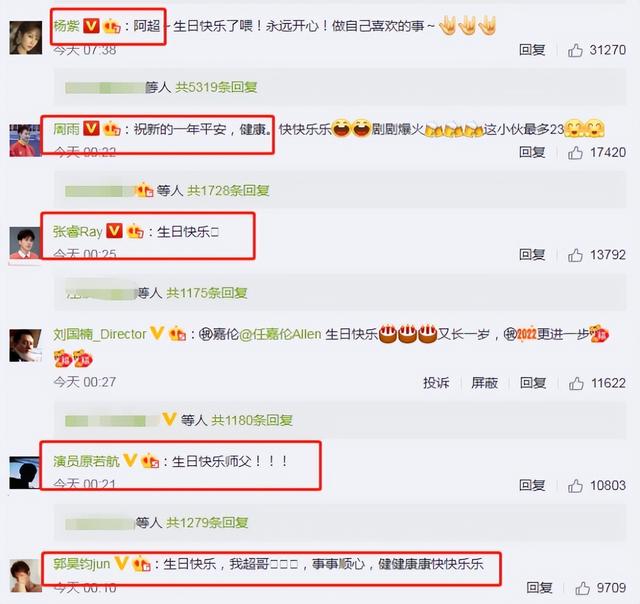640x604 pixels.
Task: Like 张睿Ray's comment with 13792 likes
Action: pyautogui.click(x=575, y=255)
